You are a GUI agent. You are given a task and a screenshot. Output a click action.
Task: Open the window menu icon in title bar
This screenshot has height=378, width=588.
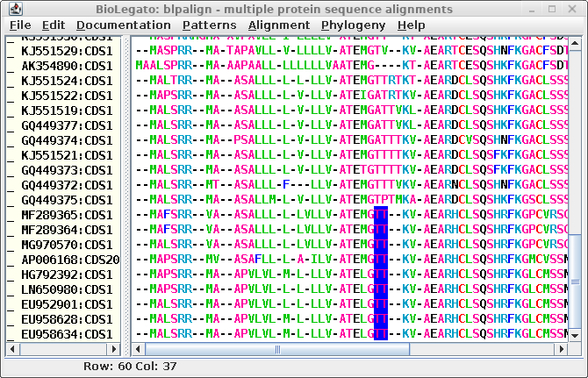tap(10, 8)
